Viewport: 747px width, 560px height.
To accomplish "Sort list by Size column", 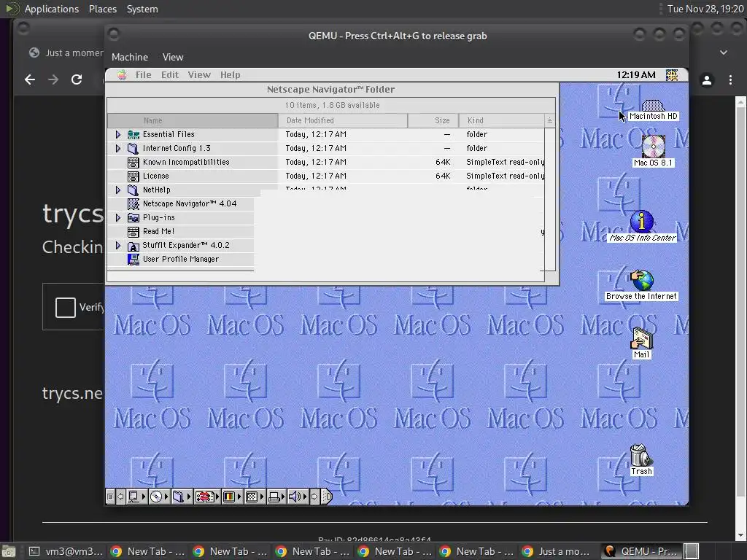I will (x=433, y=120).
